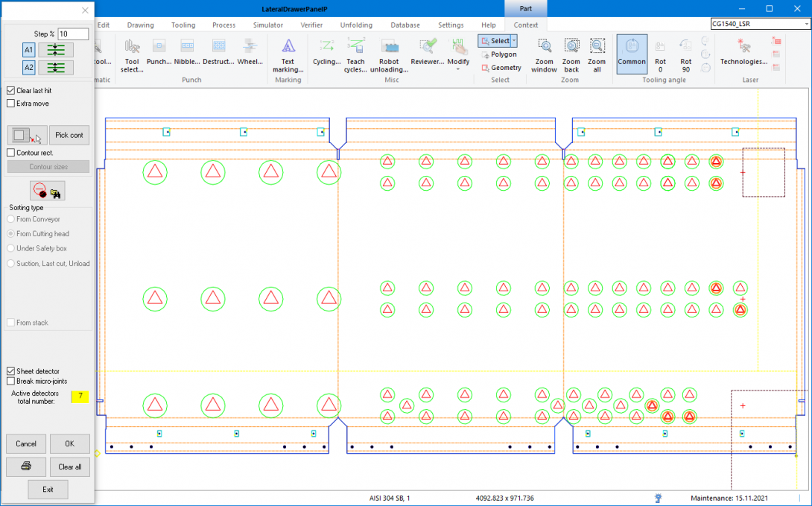Click the Pick cont button
The width and height of the screenshot is (812, 506).
pos(69,135)
